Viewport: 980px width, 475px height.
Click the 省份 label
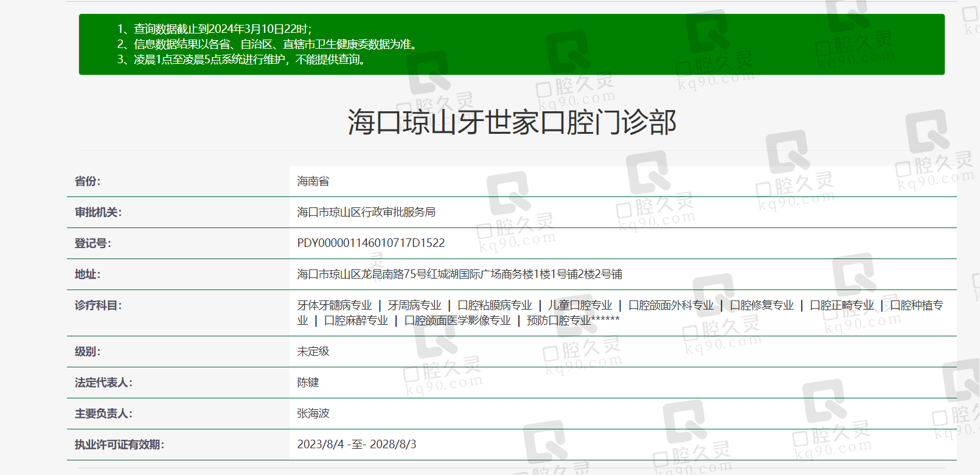pos(88,181)
